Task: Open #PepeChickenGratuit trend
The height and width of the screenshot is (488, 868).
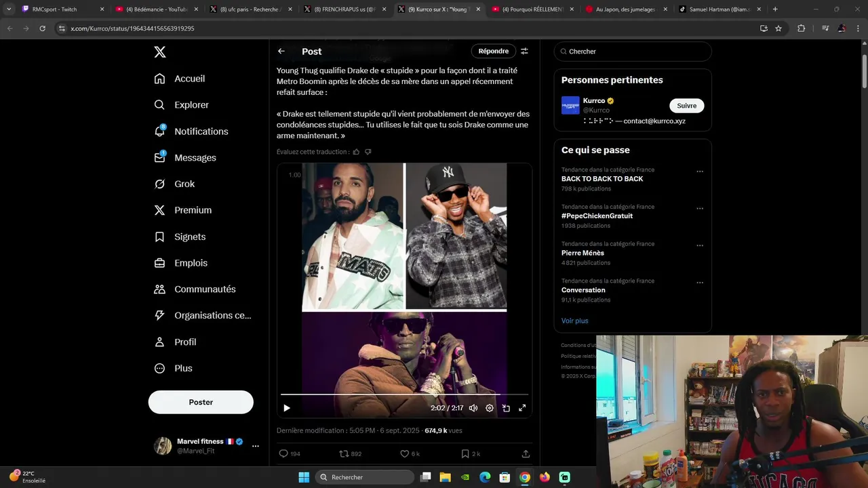Action: [x=597, y=216]
